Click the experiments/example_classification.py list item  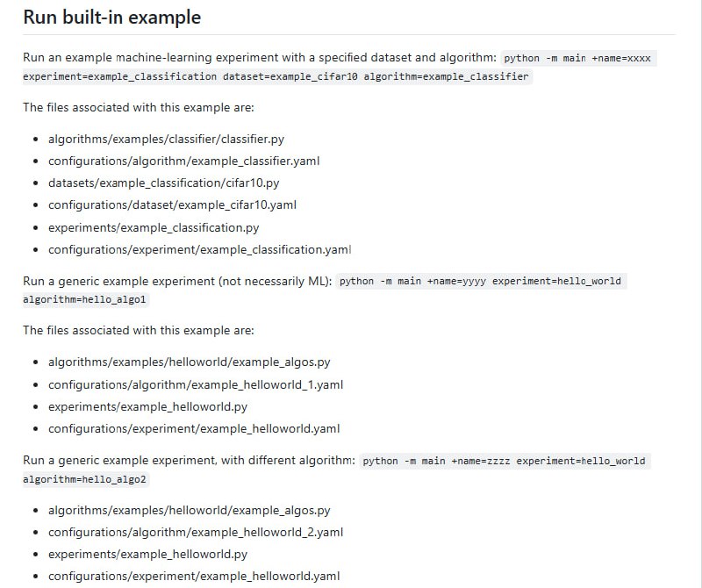tap(154, 227)
